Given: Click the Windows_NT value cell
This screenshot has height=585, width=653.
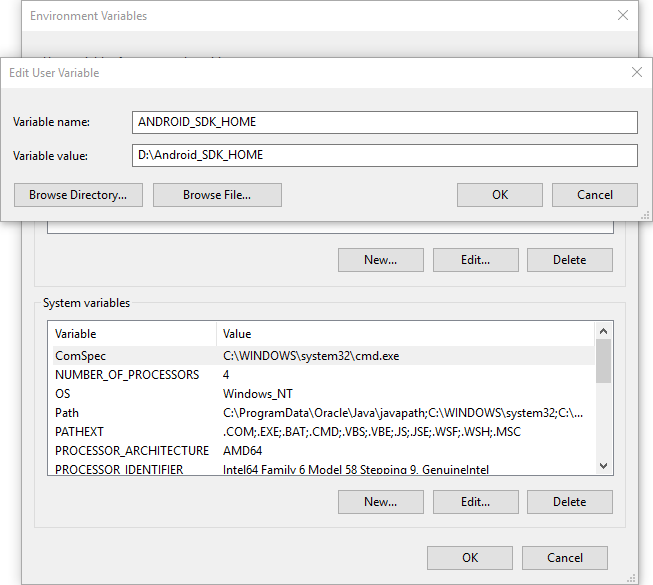Looking at the screenshot, I should (x=258, y=394).
